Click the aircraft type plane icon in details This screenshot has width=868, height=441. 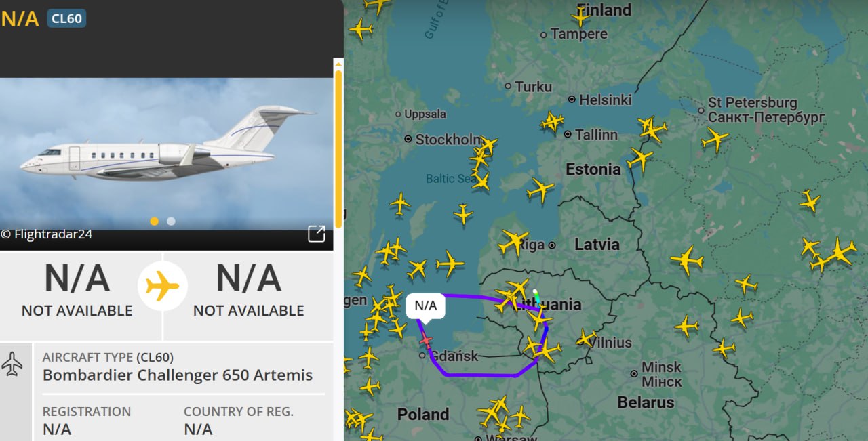12,364
